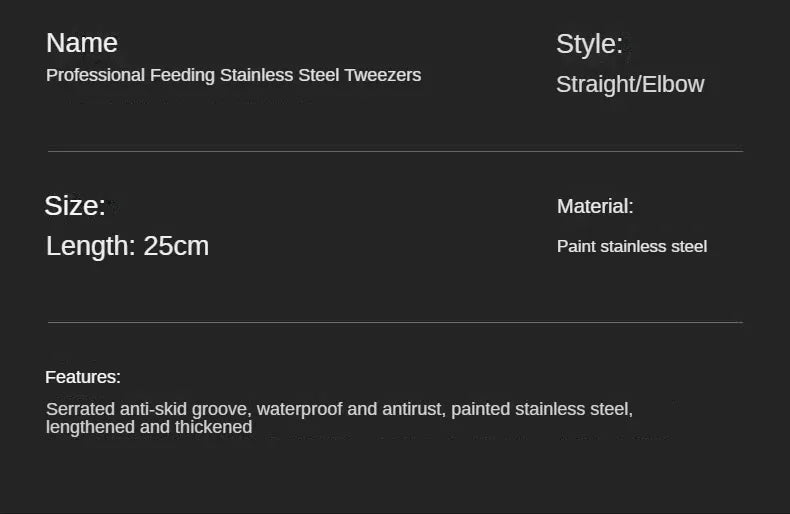Select the "25cm" measurement value
Viewport: 790px width, 514px height.
[176, 246]
